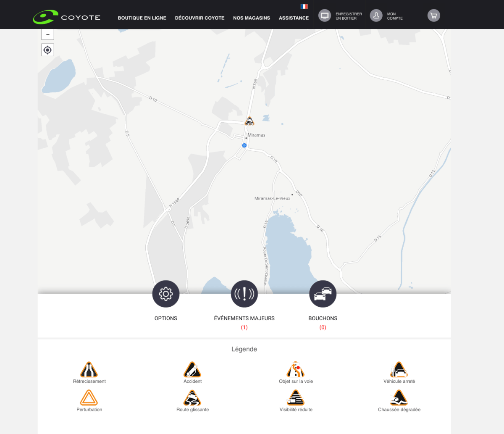Open the Options gear icon
The image size is (504, 434).
tap(165, 294)
